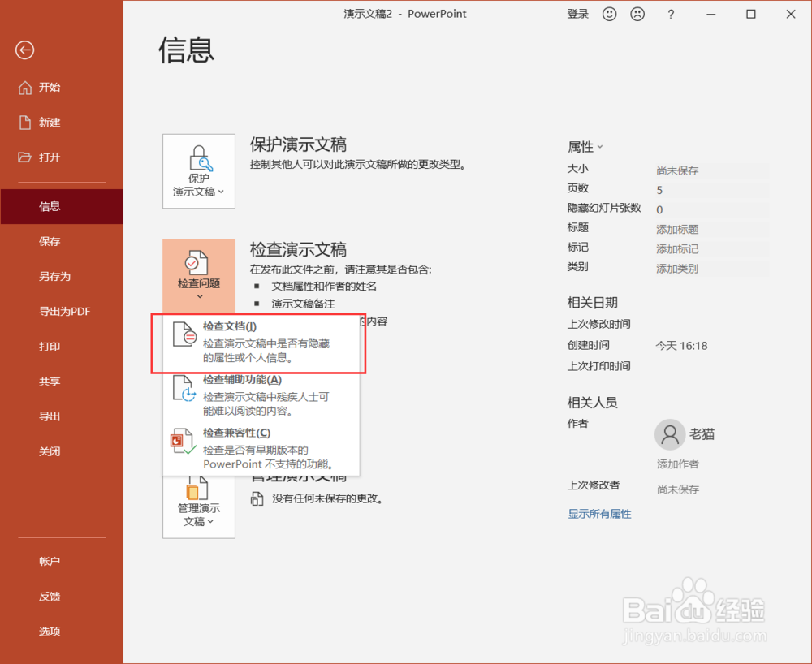The width and height of the screenshot is (812, 664).
Task: Open the 显示所有属性 link
Action: (600, 514)
